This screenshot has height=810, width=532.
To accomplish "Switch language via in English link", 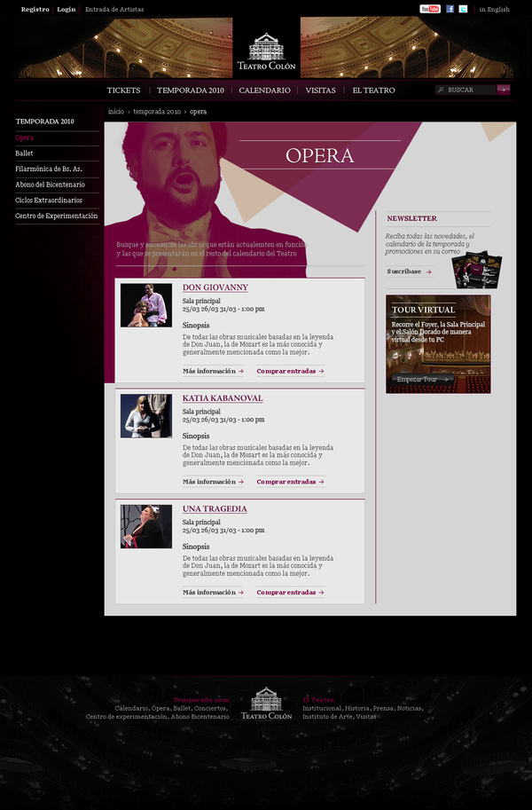I will point(494,9).
